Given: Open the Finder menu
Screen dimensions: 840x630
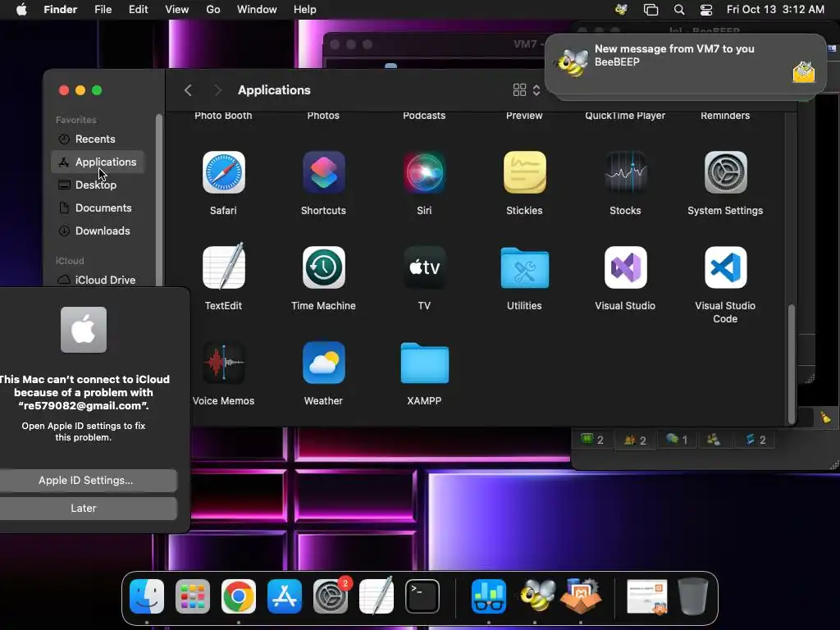Looking at the screenshot, I should pyautogui.click(x=61, y=10).
